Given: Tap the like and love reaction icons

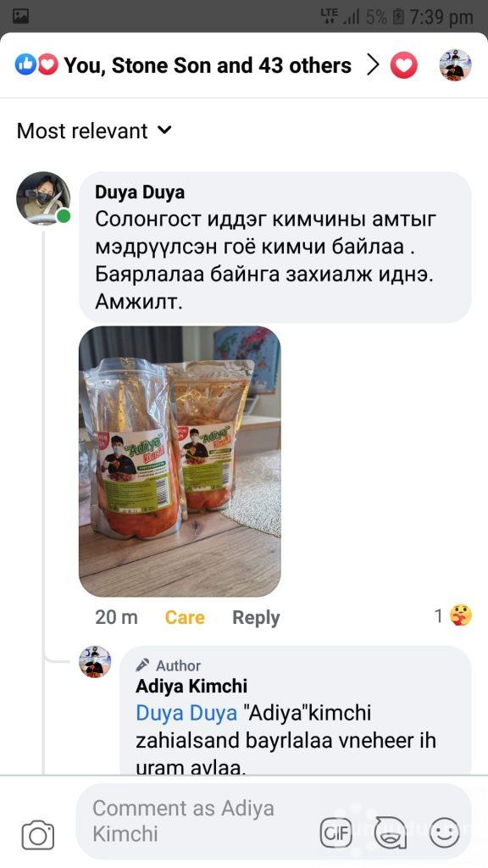Looking at the screenshot, I should coord(36,65).
